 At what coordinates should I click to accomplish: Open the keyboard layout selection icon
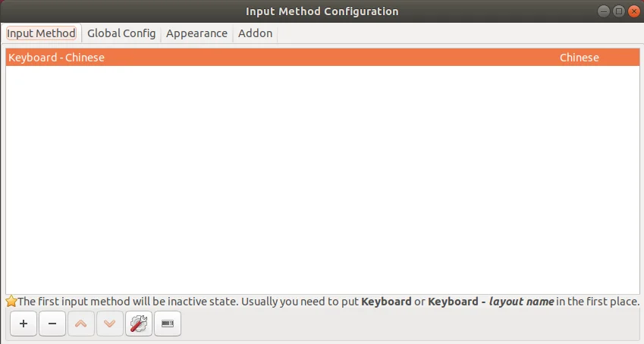coord(168,324)
